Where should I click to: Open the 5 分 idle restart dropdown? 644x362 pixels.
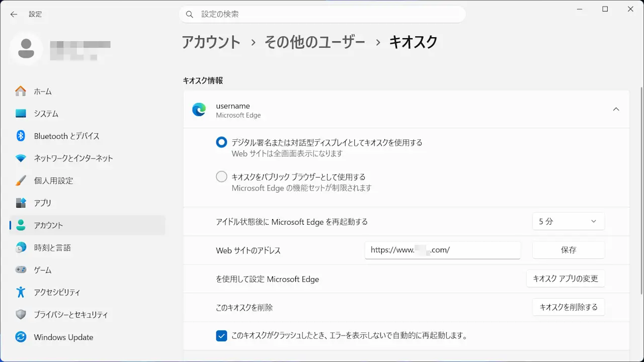tap(568, 221)
